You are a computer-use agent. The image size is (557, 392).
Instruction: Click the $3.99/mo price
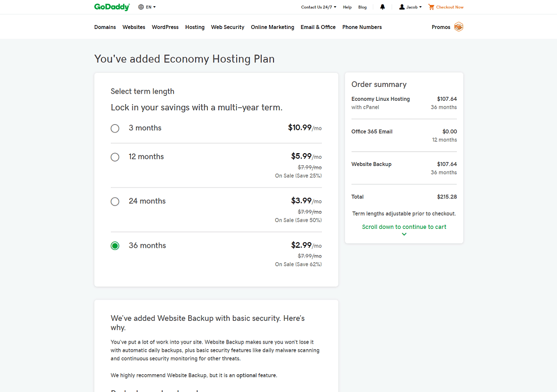(306, 200)
